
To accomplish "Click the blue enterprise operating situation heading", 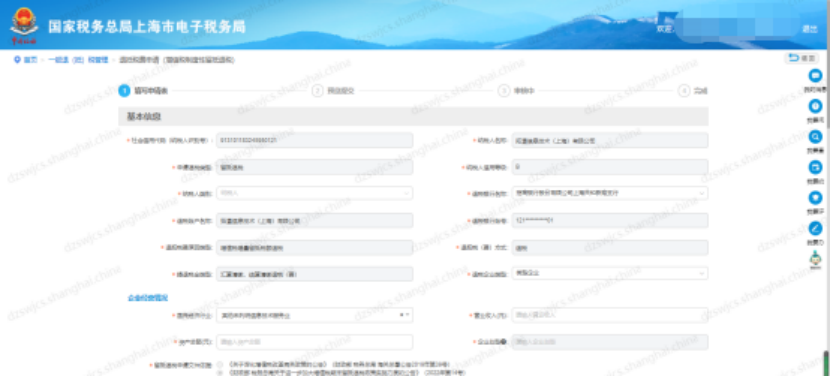I will [147, 298].
